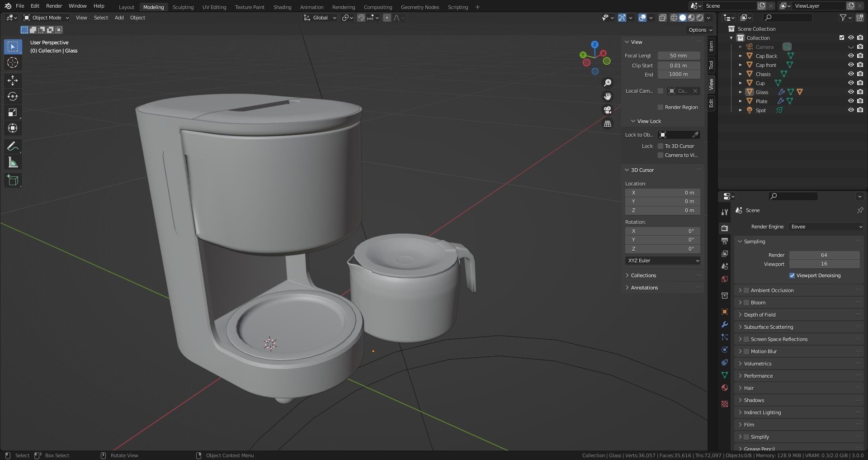Disable Plate object in renders
The width and height of the screenshot is (868, 460).
point(860,101)
